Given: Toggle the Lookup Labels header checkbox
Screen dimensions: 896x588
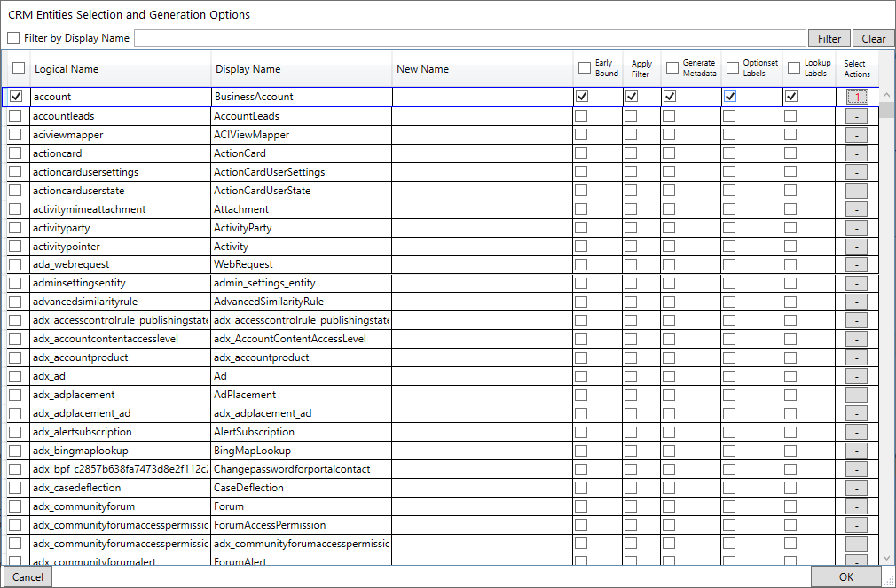Looking at the screenshot, I should (x=794, y=68).
